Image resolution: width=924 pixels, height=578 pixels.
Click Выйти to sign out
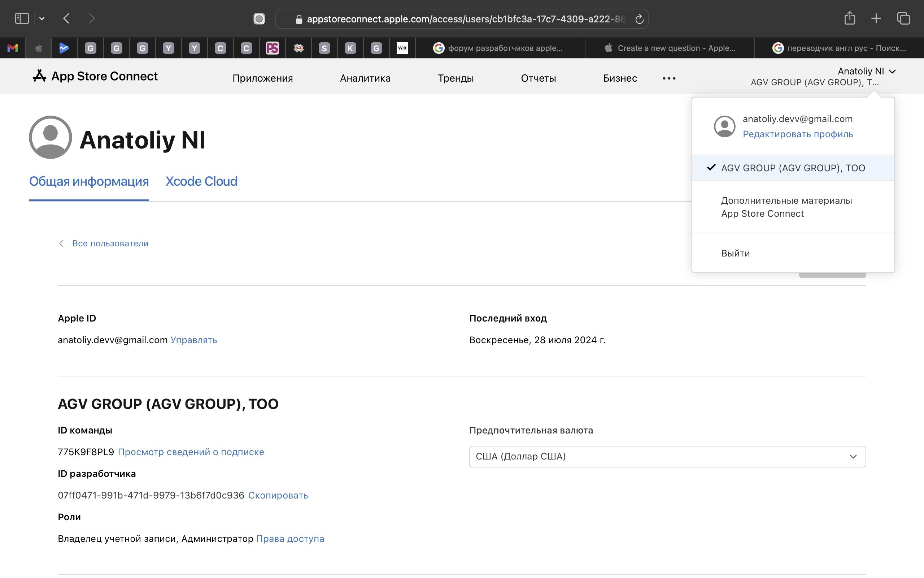coord(735,253)
